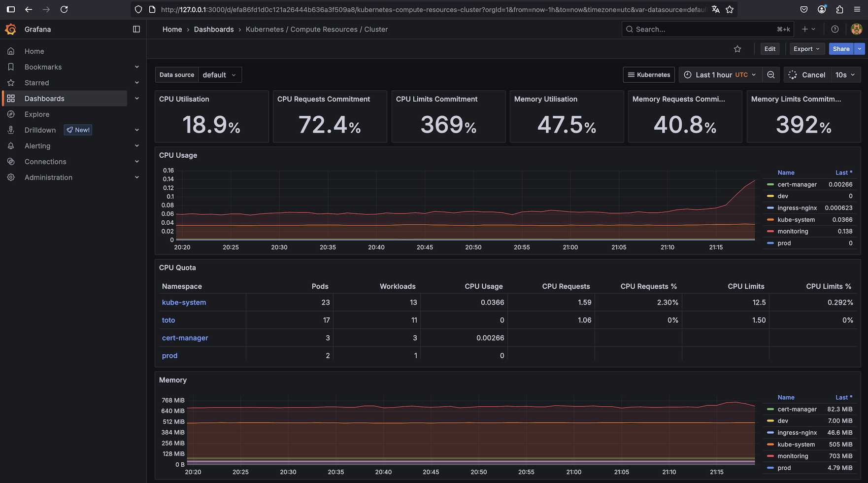Click the Administration gear icon

point(11,177)
